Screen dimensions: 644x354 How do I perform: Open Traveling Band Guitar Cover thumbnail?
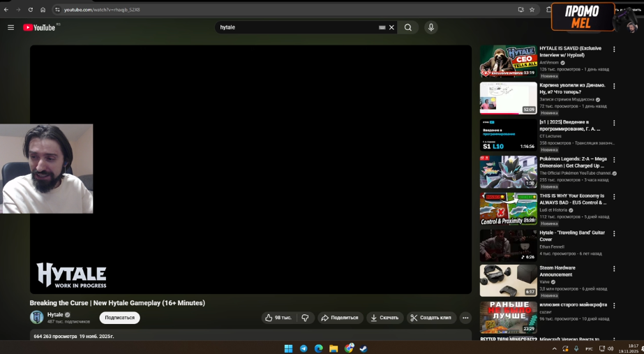(509, 246)
